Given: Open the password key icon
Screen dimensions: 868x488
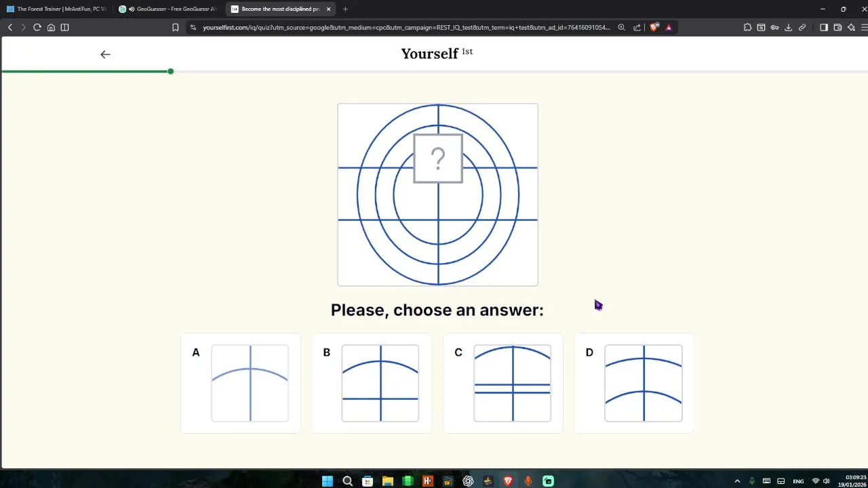Looking at the screenshot, I should [x=774, y=27].
